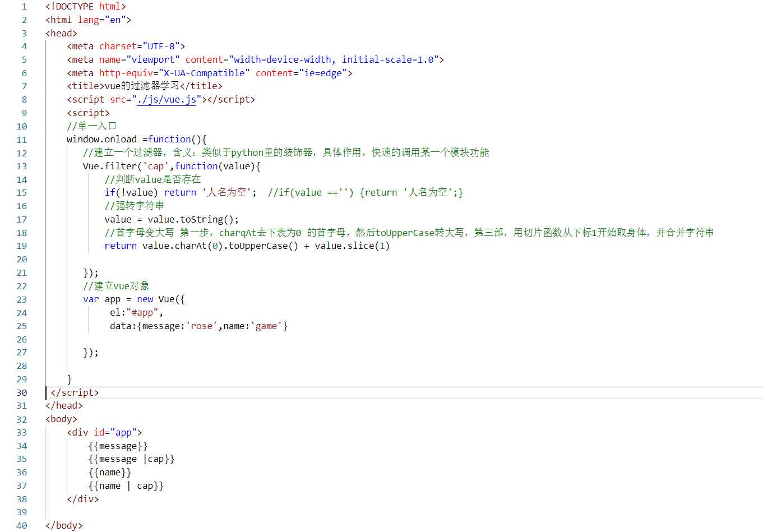Click the "X-UA-Compatible" attribute value
The width and height of the screenshot is (763, 532).
204,73
